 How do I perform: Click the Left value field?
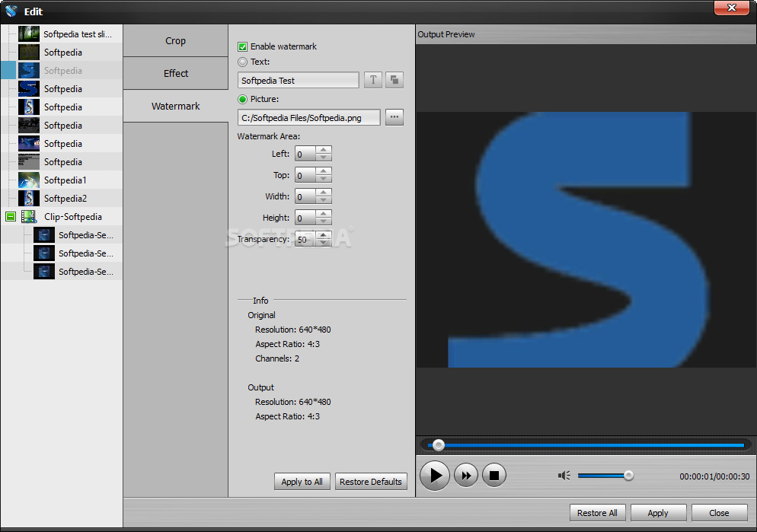(305, 155)
